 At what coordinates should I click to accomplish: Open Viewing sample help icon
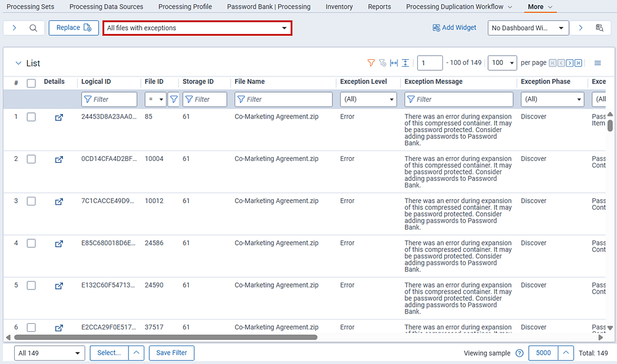pos(520,353)
